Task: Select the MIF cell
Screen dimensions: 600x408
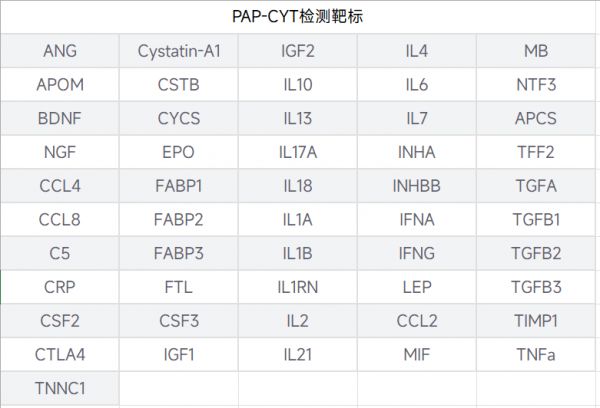Action: (x=417, y=355)
